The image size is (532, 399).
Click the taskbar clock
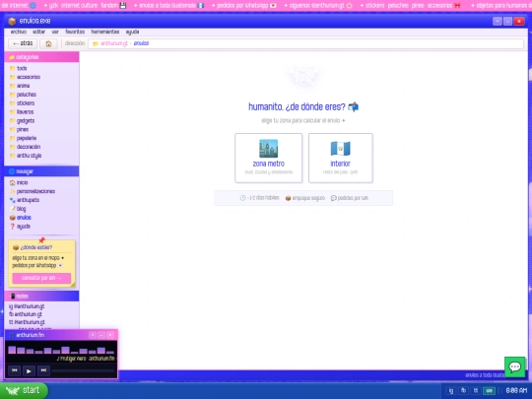[x=516, y=390]
